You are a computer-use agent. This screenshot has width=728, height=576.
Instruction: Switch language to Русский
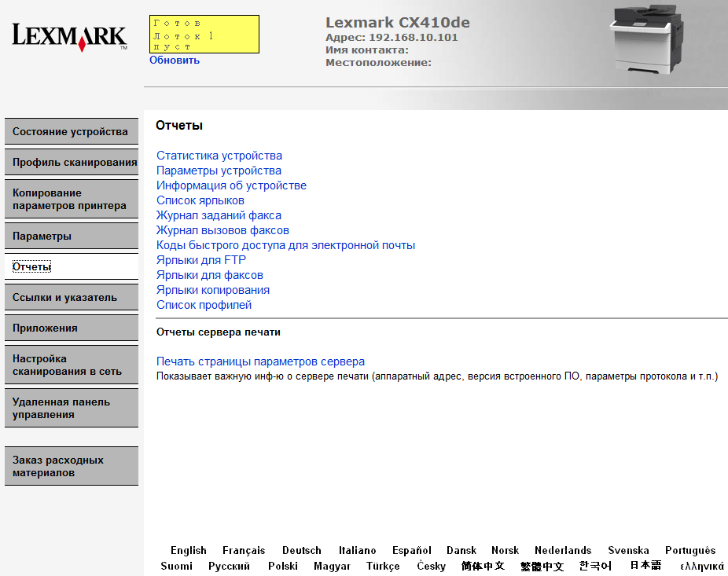229,567
